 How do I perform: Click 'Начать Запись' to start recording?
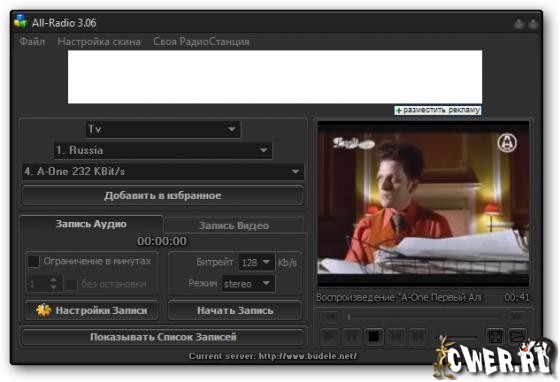point(235,311)
